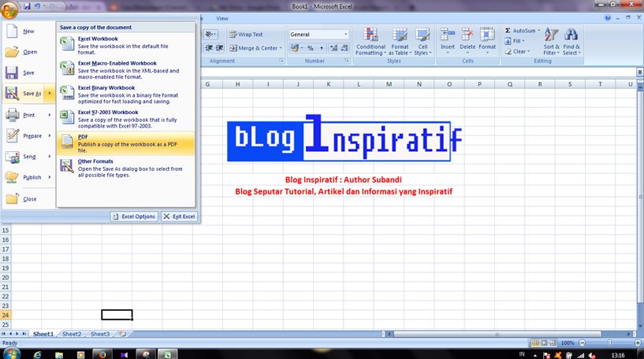
Task: Click Delete cells icon
Action: coord(467,35)
